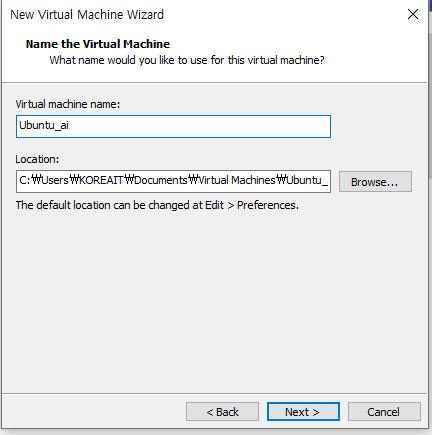Click the 'What name would you like' subtitle

click(187, 60)
